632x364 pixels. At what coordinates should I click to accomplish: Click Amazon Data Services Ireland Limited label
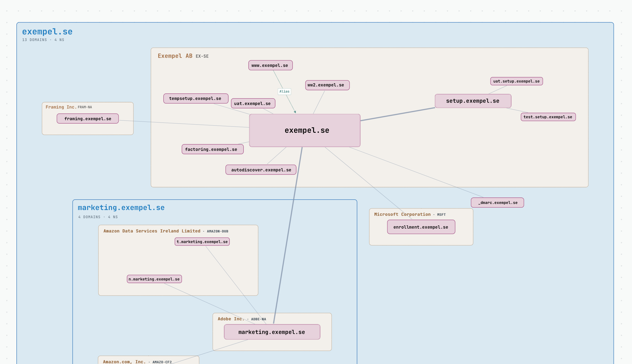coord(152,231)
